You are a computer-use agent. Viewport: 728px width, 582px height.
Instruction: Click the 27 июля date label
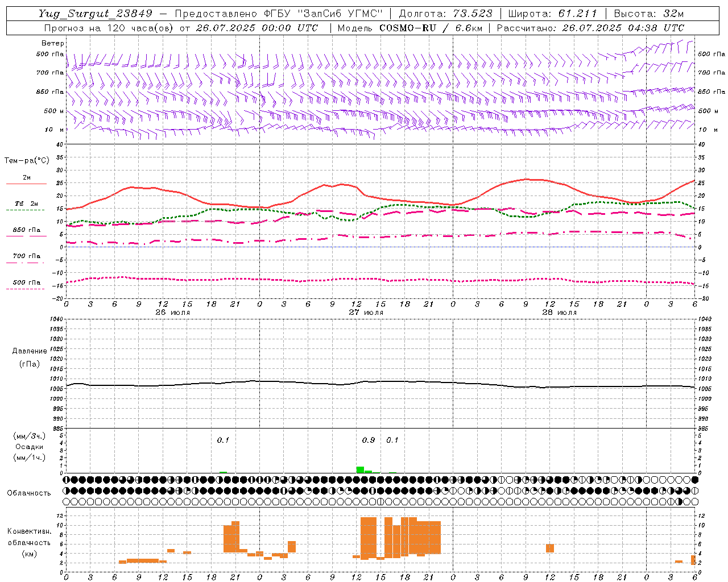(x=366, y=313)
